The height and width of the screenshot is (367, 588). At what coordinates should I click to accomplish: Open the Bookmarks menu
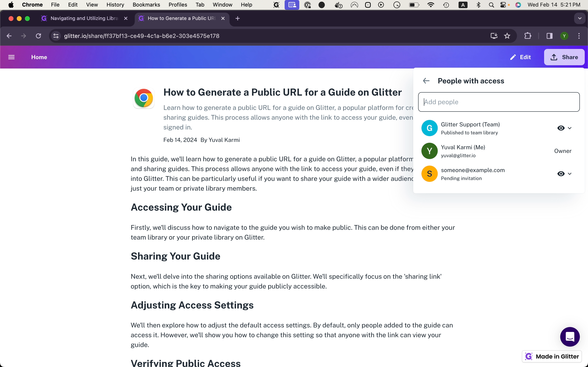pos(146,5)
